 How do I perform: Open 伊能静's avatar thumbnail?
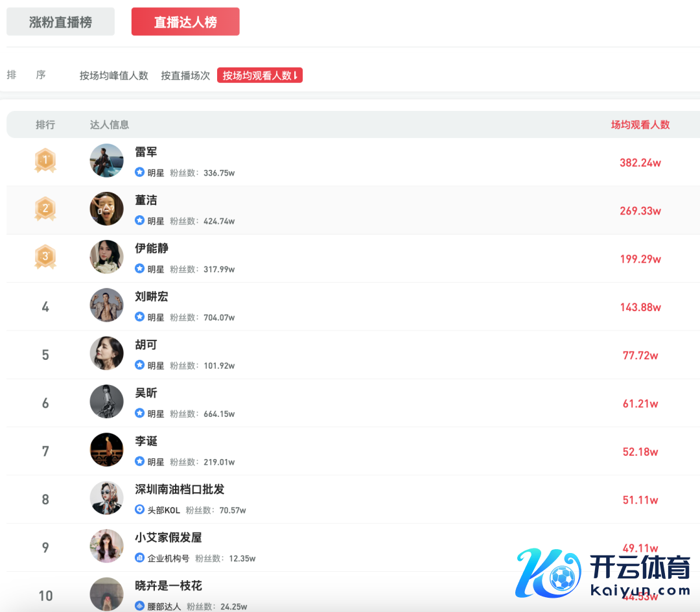(106, 257)
